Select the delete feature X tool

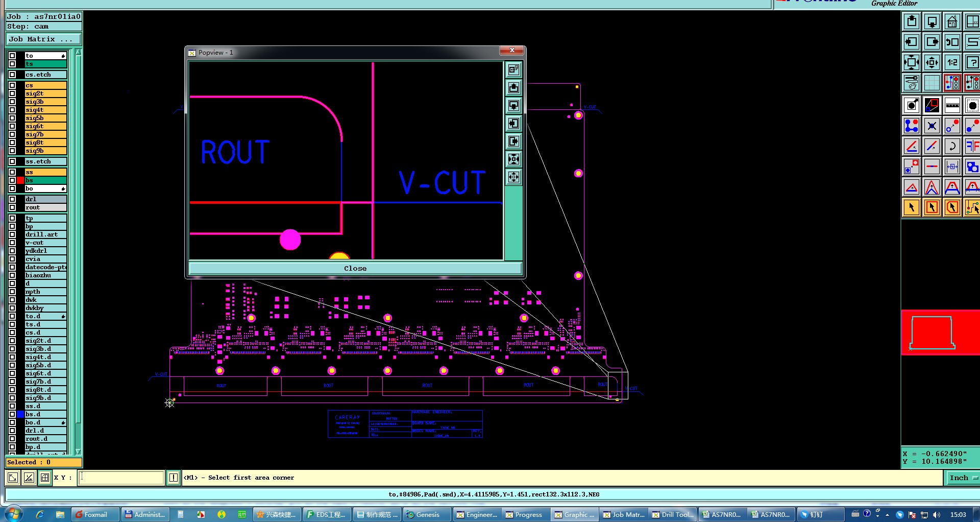932,126
